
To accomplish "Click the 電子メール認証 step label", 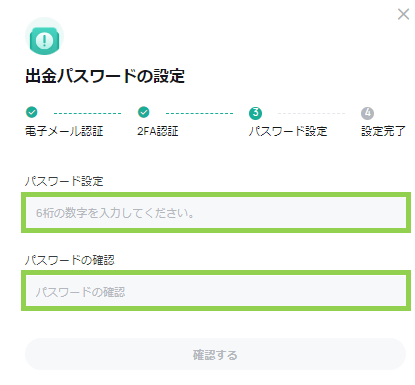I will 64,131.
